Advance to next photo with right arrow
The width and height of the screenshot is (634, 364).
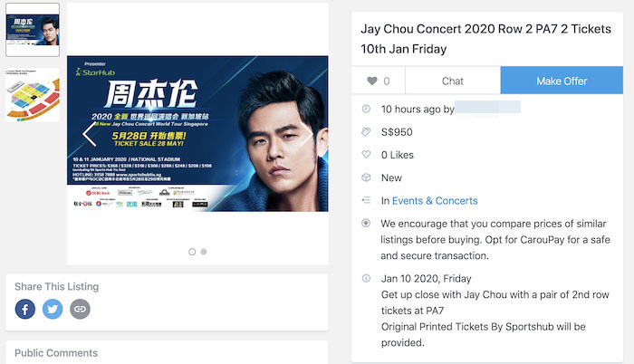[x=308, y=134]
